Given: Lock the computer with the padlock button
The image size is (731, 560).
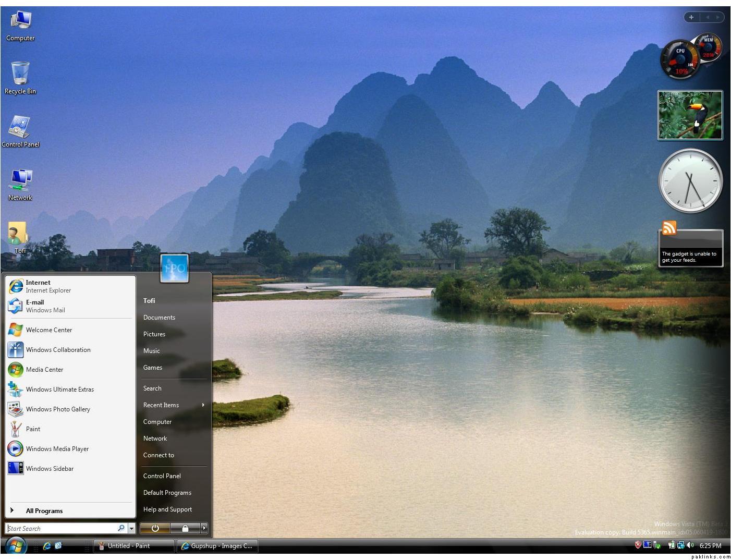Looking at the screenshot, I should (x=185, y=528).
